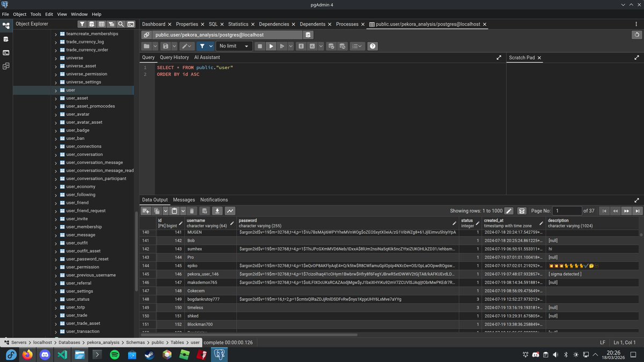The image size is (644, 362).
Task: Open the PSQL Tool icon in Object Explorer toolbar
Action: click(130, 24)
